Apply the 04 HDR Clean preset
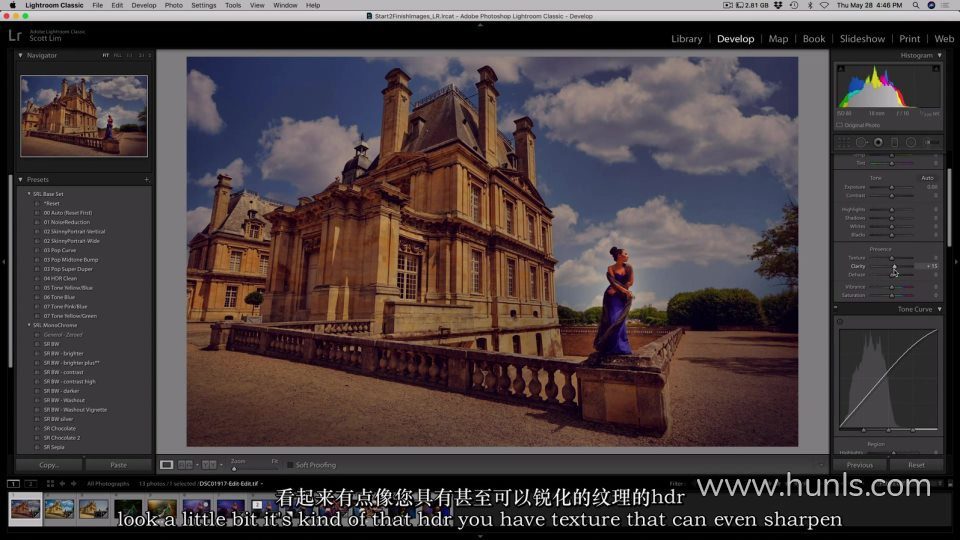 pos(60,278)
